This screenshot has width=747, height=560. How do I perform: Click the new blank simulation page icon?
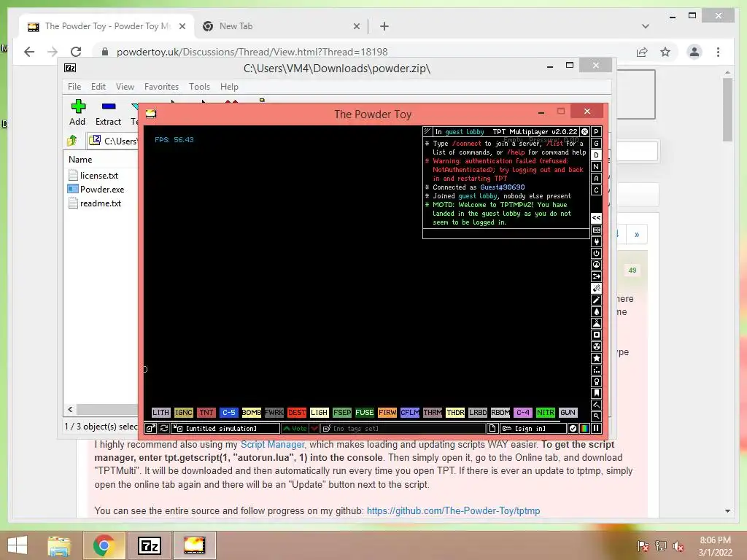tap(492, 429)
